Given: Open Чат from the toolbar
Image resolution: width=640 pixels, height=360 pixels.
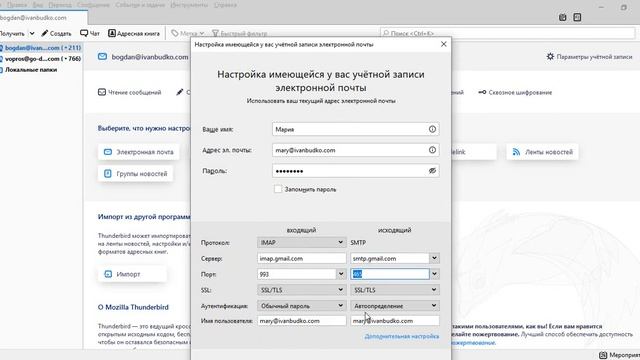Looking at the screenshot, I should click(x=90, y=33).
